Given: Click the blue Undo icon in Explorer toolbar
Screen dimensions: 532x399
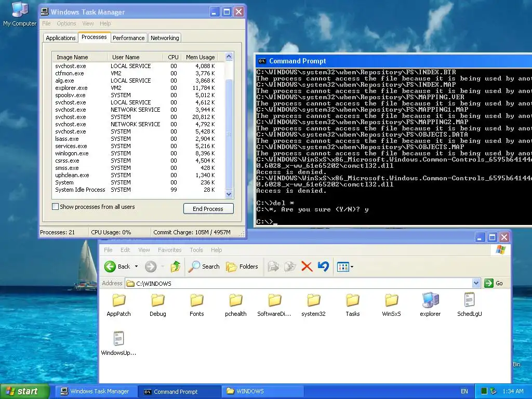Looking at the screenshot, I should pos(323,267).
